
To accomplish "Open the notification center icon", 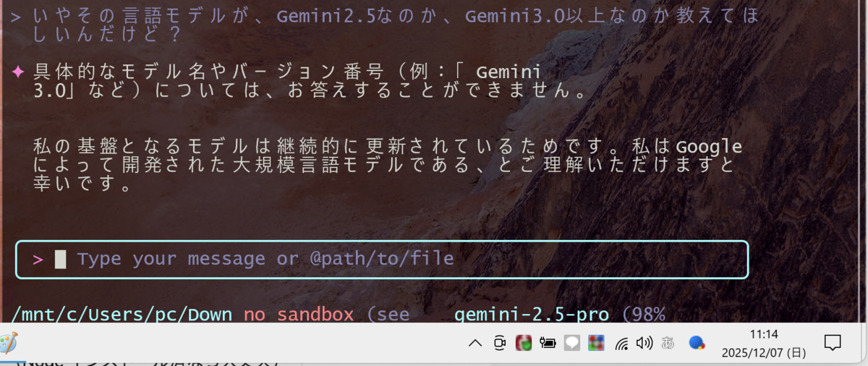I will coord(833,342).
